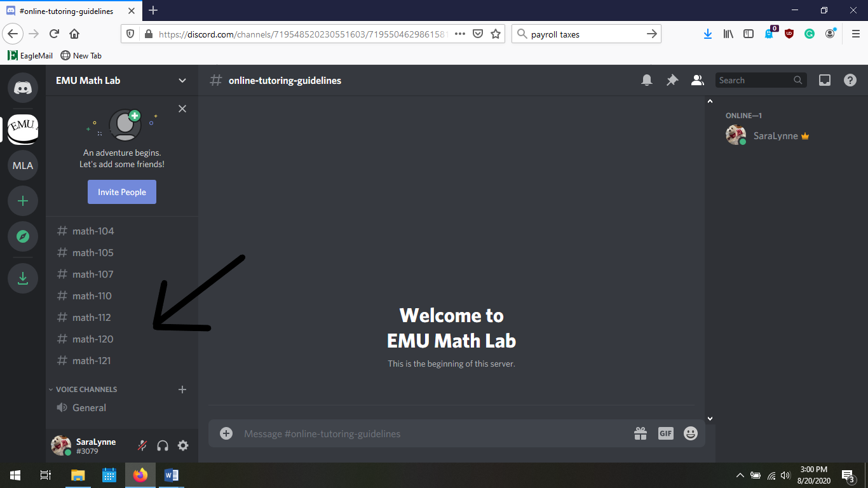Open the MLA server
The height and width of the screenshot is (488, 868).
23,165
